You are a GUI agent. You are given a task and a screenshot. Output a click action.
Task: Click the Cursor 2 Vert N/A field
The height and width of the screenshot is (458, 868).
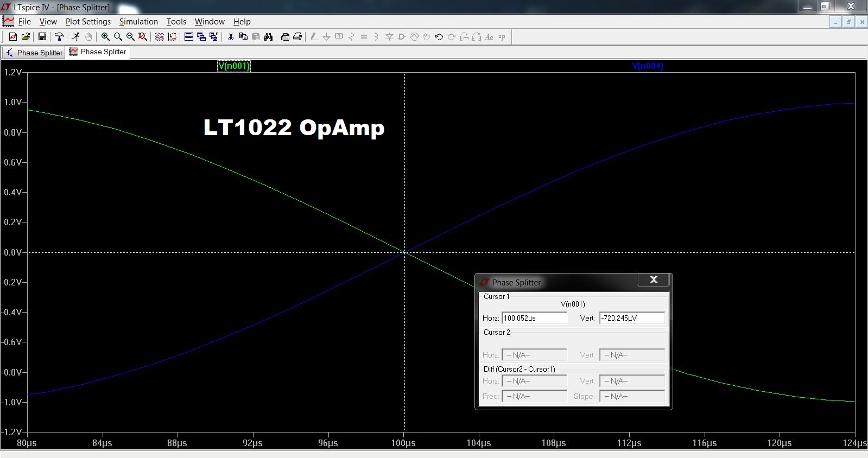click(632, 355)
